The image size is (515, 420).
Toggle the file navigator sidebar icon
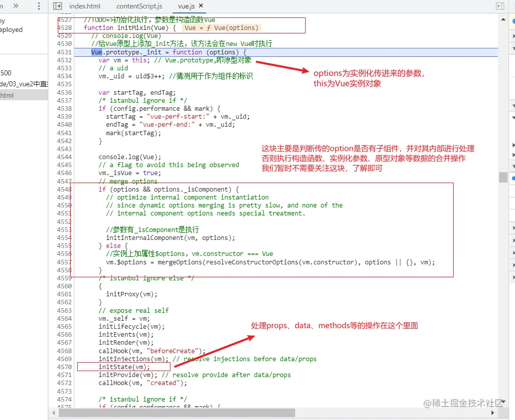coord(57,6)
